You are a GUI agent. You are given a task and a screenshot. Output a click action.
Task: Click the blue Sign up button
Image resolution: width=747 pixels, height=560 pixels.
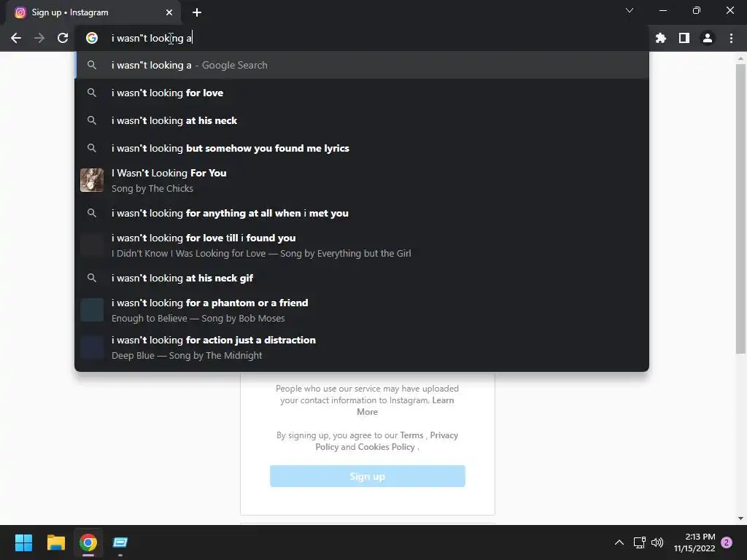click(368, 476)
